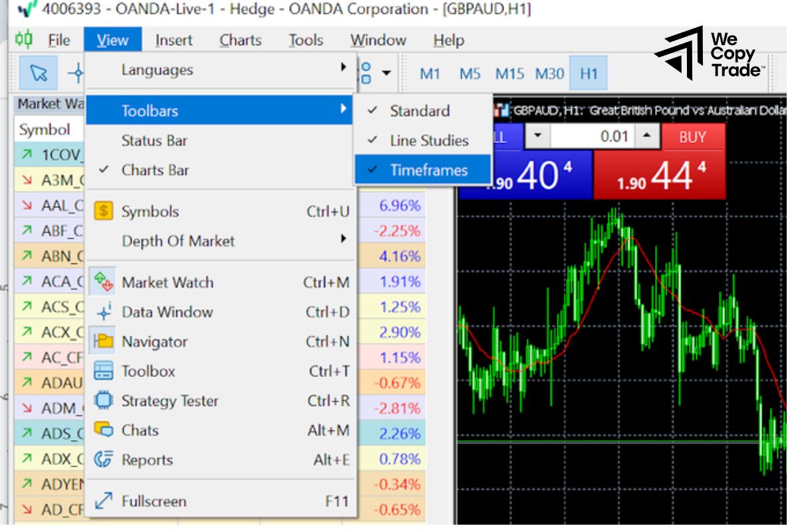This screenshot has height=532, width=798.
Task: Click the Toolbox panel icon
Action: [103, 371]
